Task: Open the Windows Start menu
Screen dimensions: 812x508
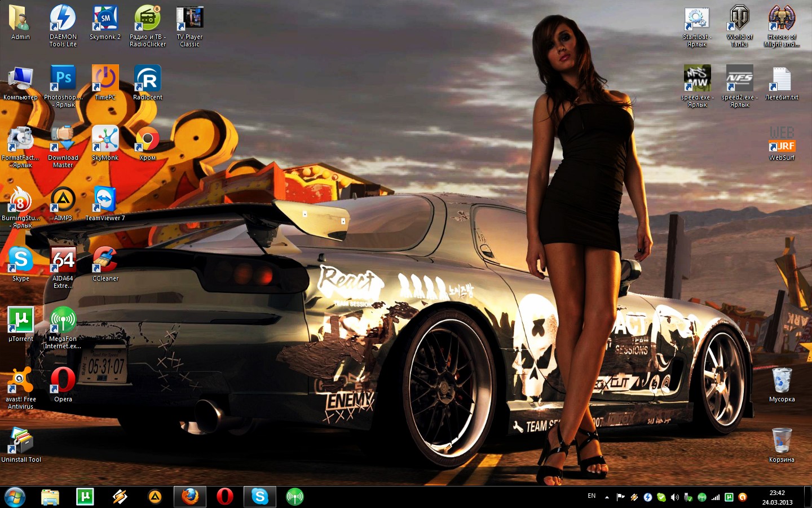Action: [15, 497]
